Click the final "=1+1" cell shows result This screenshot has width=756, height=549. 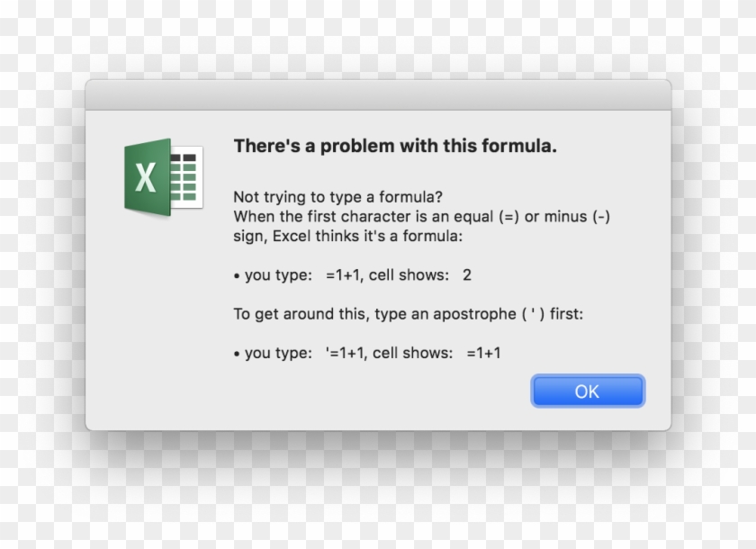click(483, 353)
